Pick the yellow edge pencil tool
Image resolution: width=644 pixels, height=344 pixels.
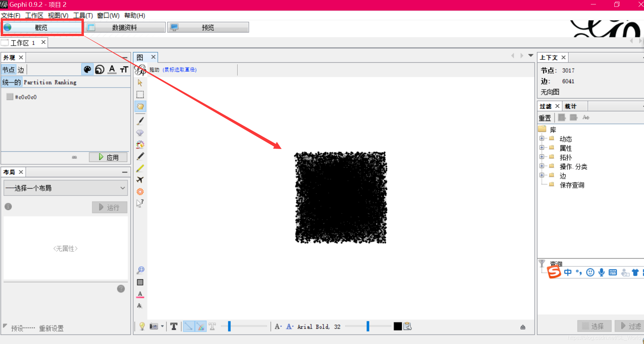tap(140, 168)
